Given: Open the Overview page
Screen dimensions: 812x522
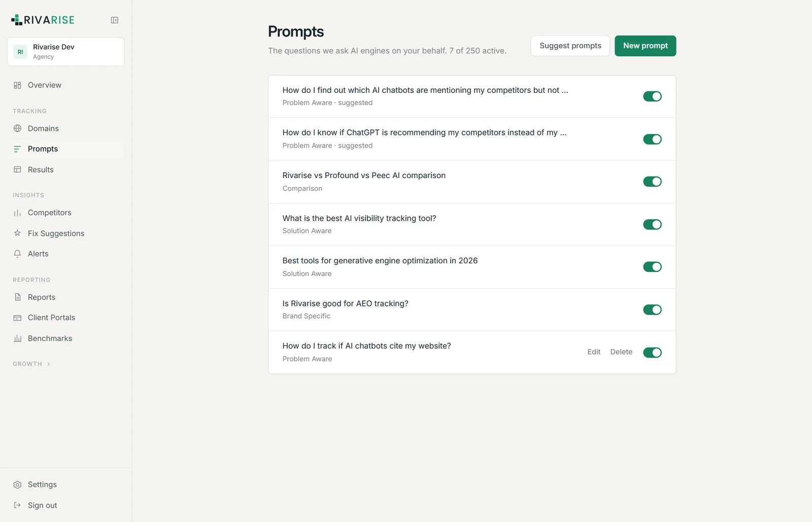Looking at the screenshot, I should tap(66, 85).
